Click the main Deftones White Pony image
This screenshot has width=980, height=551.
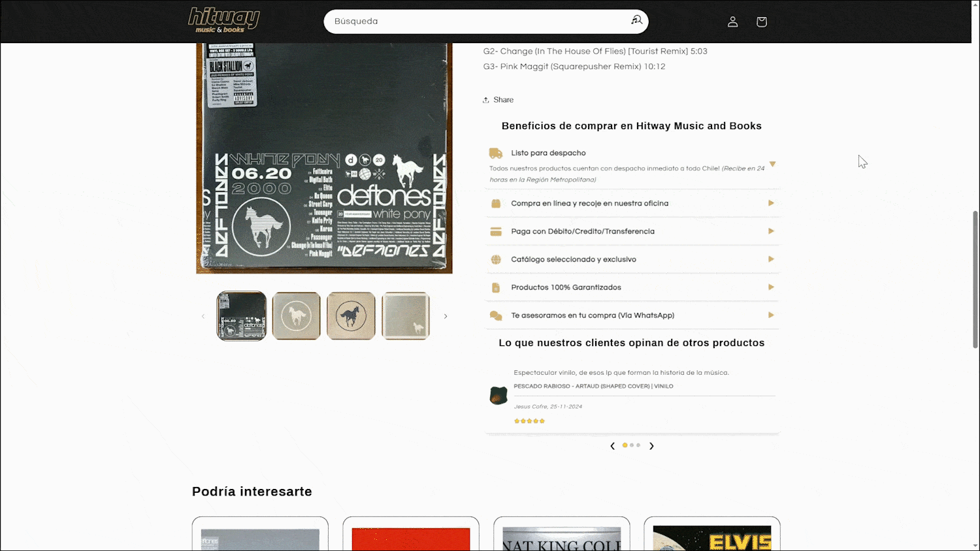324,158
